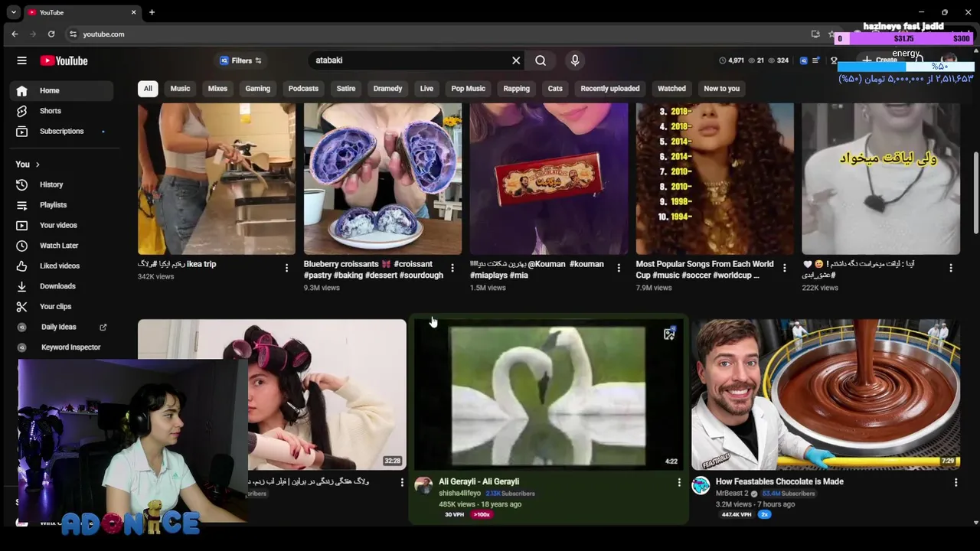Select the Cats filter chip
The width and height of the screenshot is (980, 551).
click(555, 89)
